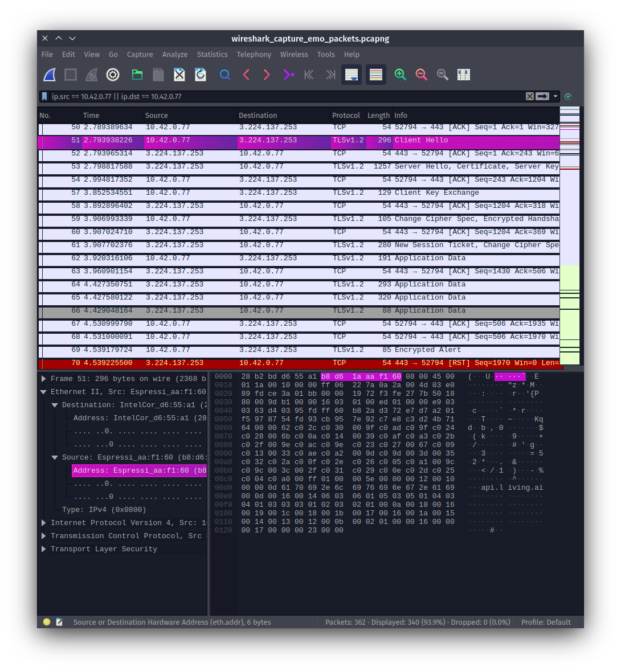The height and width of the screenshot is (672, 621).
Task: Sort by the Destination column header
Action: [284, 115]
